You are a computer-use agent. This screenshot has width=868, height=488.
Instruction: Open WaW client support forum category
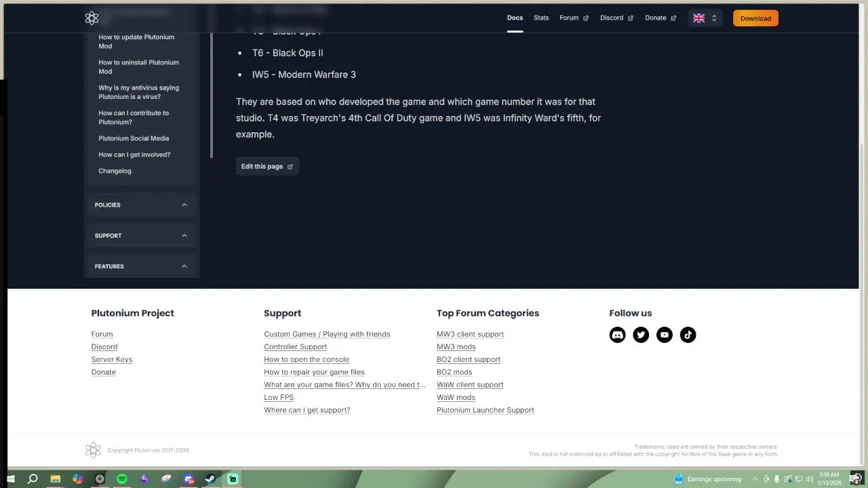tap(470, 385)
